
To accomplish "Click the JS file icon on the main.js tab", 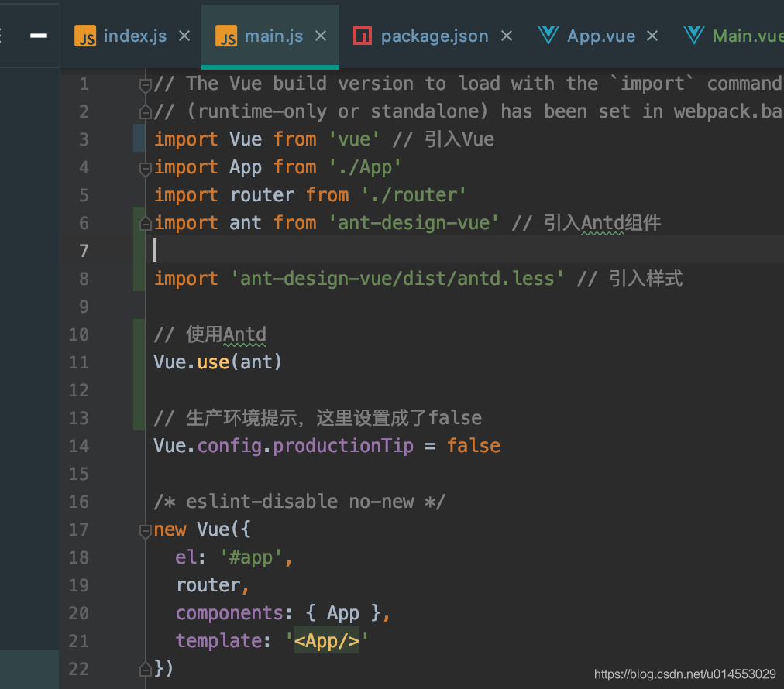I will pos(226,35).
